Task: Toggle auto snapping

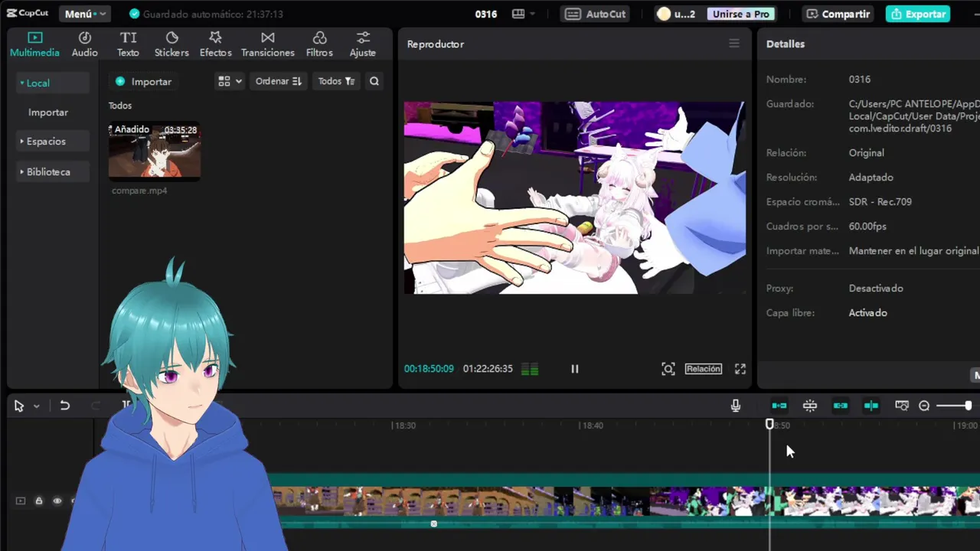Action: 810,406
